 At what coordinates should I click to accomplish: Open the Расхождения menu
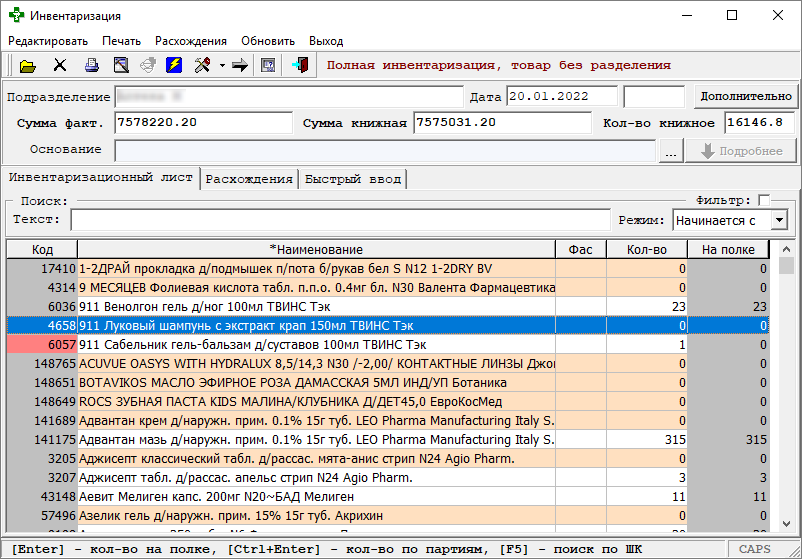click(x=191, y=41)
